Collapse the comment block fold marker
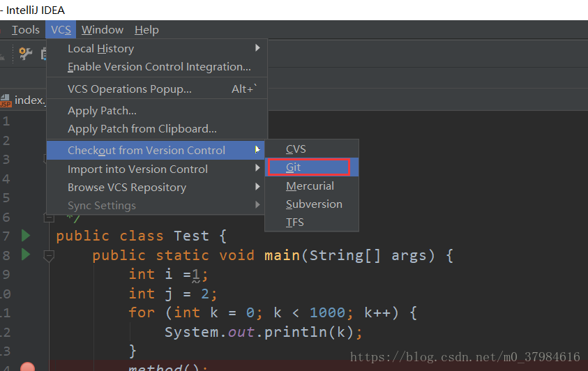 49,218
